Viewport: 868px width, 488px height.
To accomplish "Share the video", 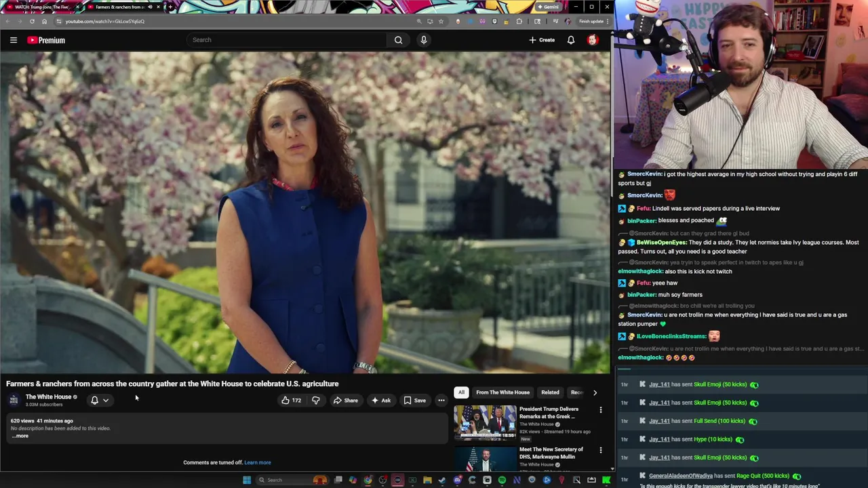I will pyautogui.click(x=345, y=401).
